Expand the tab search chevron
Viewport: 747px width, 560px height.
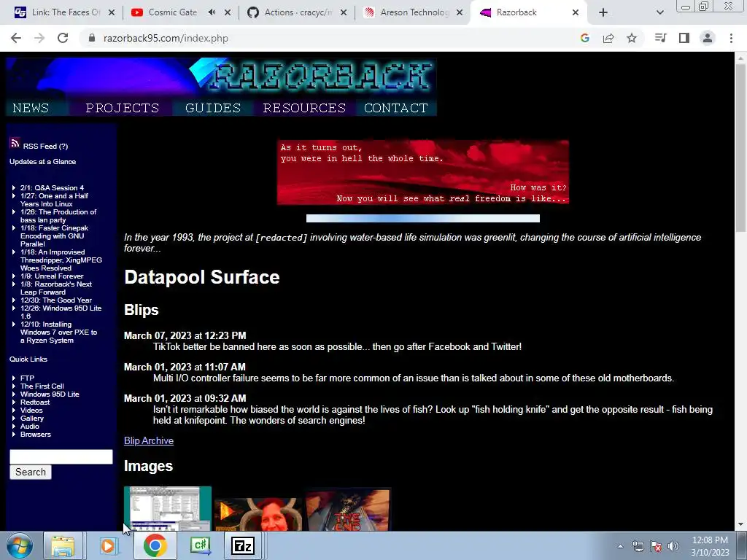point(659,12)
